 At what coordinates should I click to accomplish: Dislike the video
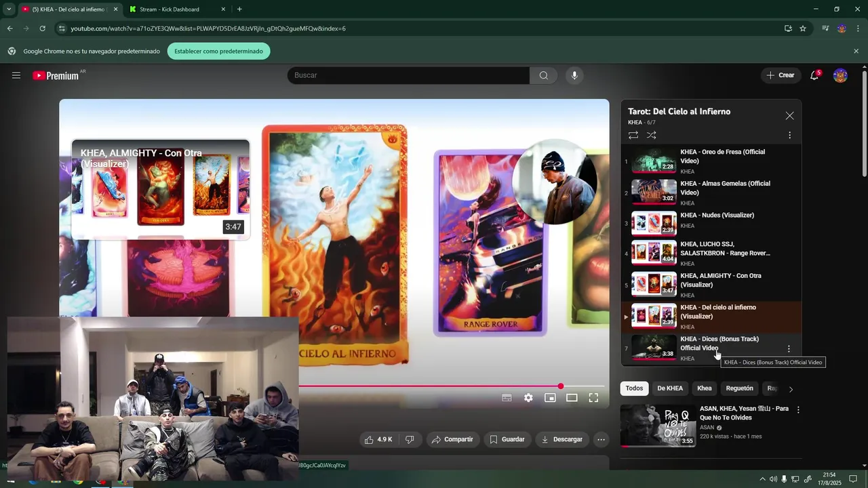(x=410, y=439)
